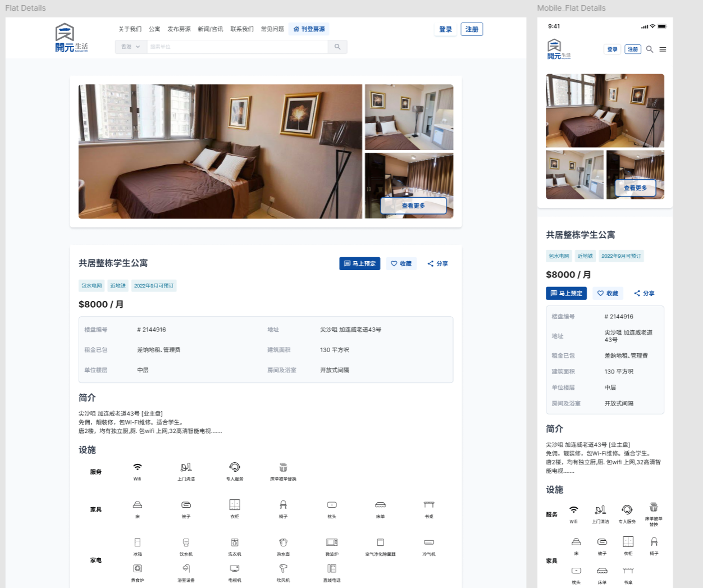Click the 吹风机 hair dryer icon
The width and height of the screenshot is (703, 588).
283,568
